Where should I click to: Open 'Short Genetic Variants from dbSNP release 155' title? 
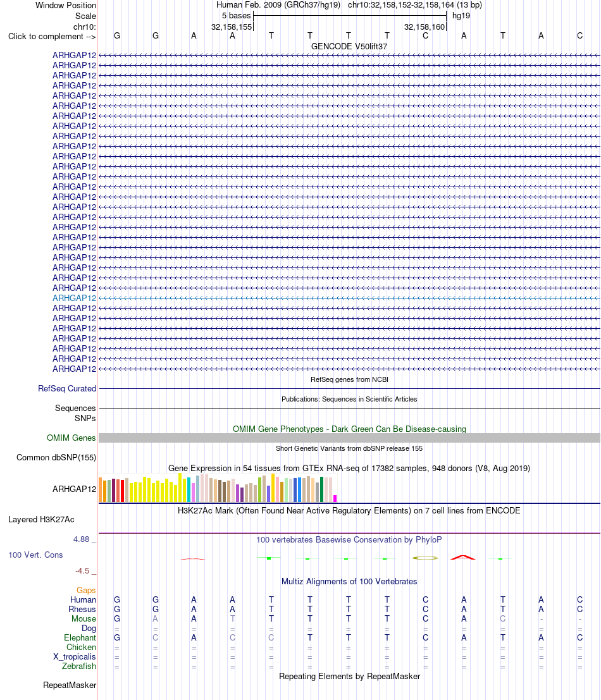coord(349,448)
